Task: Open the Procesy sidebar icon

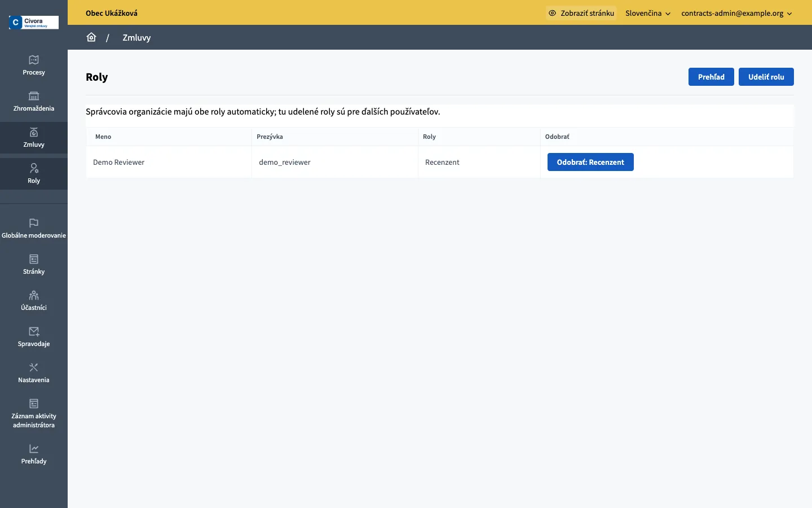Action: point(34,60)
